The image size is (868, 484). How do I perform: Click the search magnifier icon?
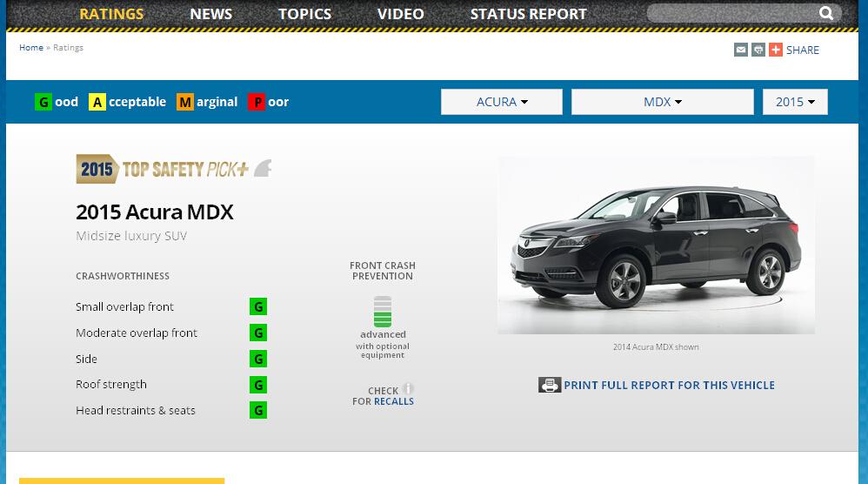[826, 13]
